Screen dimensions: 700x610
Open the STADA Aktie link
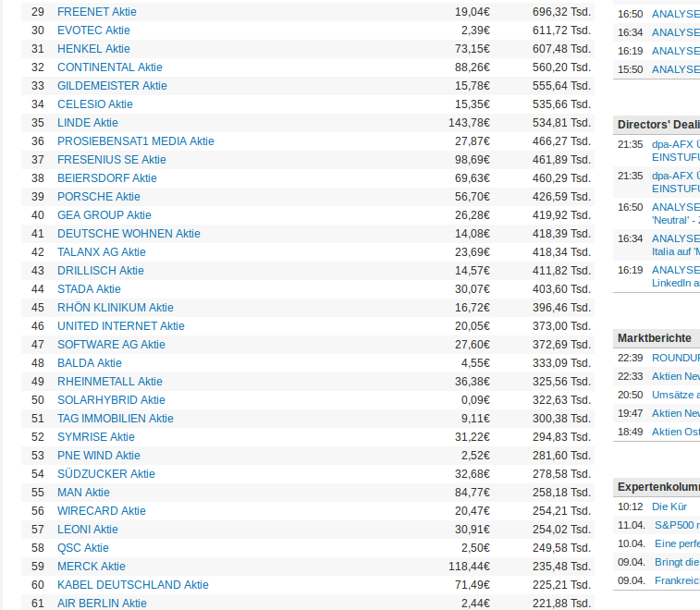click(x=89, y=289)
